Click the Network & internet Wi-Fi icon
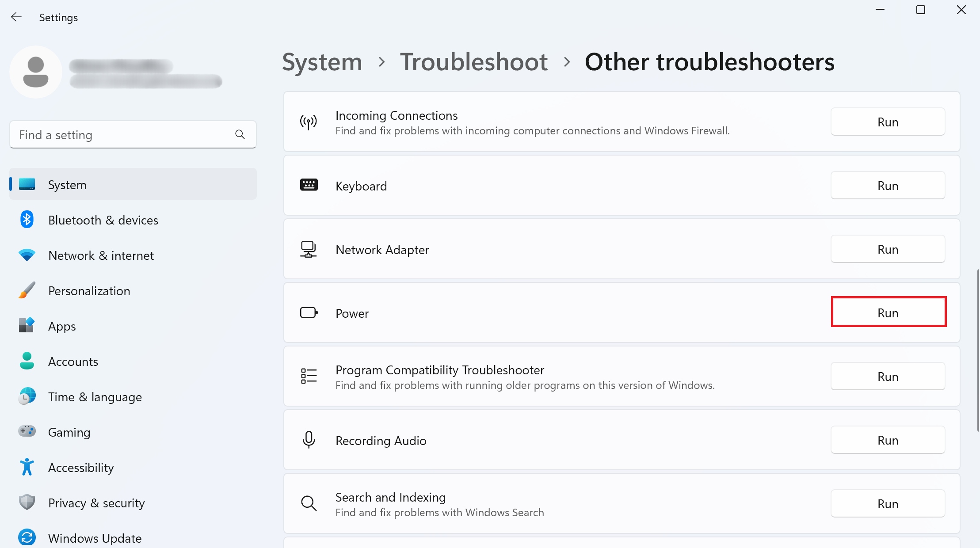 pos(27,255)
